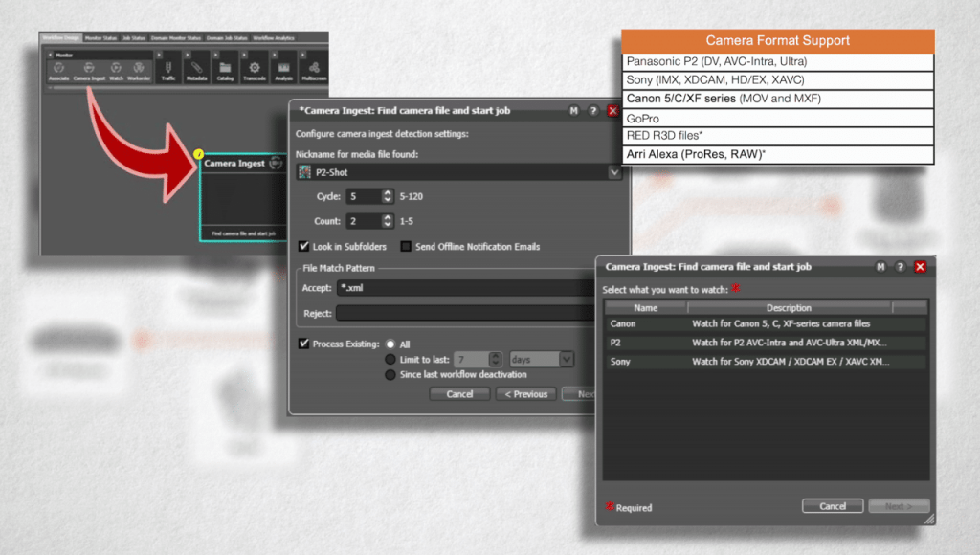Click the Metadata toolbar icon

195,67
